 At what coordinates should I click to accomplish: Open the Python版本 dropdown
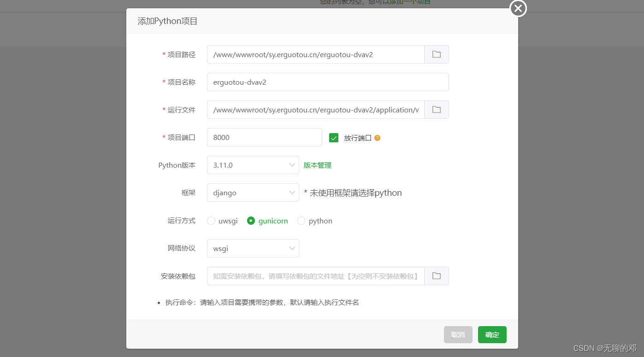point(253,165)
